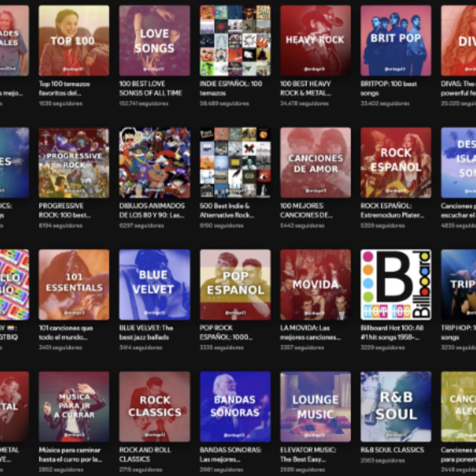Image resolution: width=476 pixels, height=476 pixels.
Task: Click title 'Top 100 temazos favoritos del...'
Action: point(64,89)
